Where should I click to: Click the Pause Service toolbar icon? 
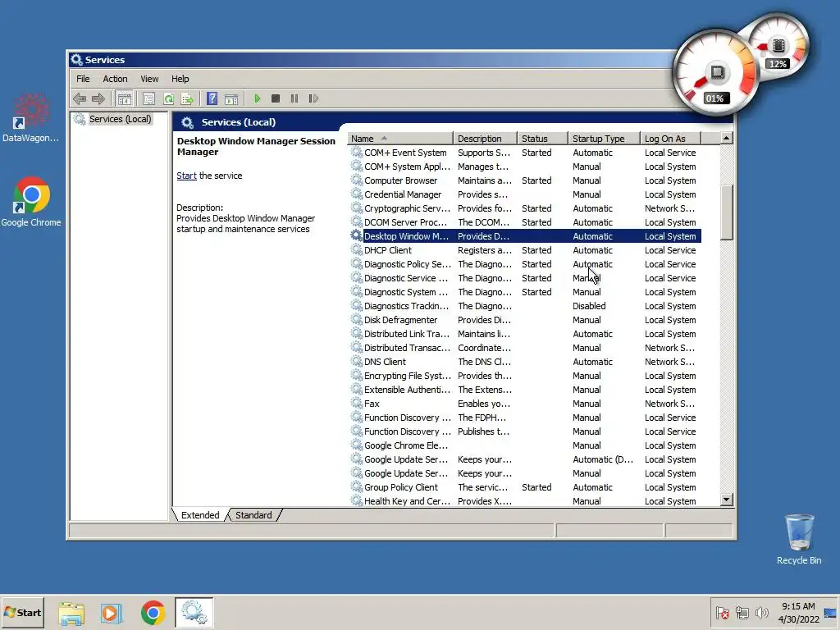(x=294, y=98)
